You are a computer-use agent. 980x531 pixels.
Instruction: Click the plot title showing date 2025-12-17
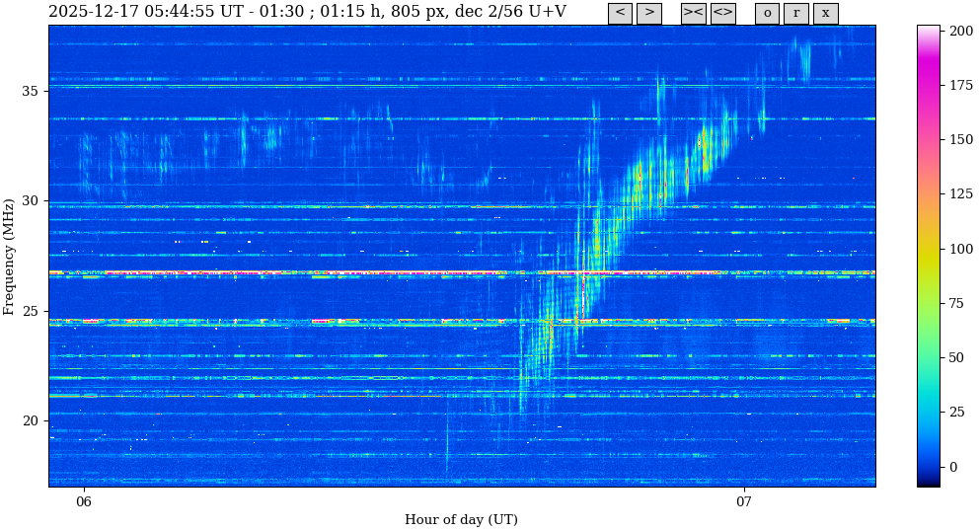click(x=307, y=12)
